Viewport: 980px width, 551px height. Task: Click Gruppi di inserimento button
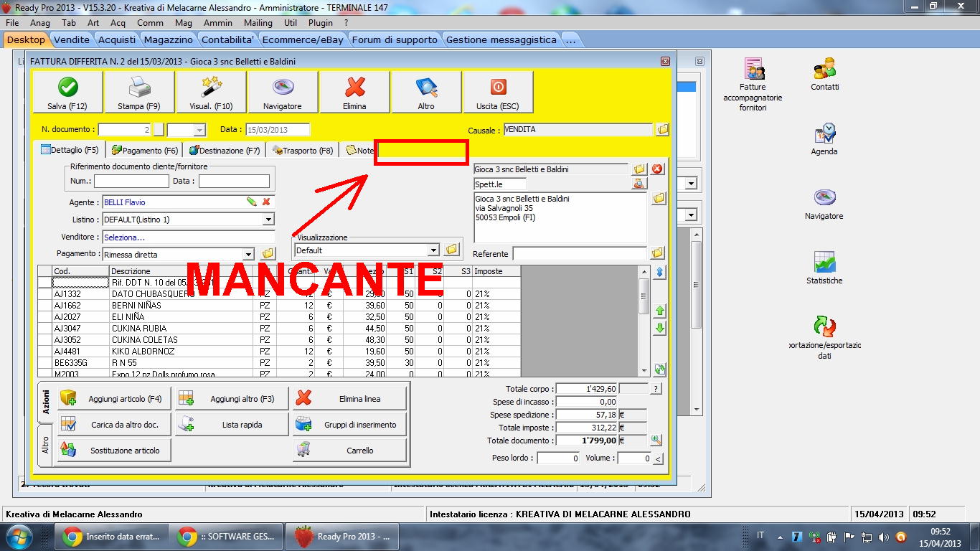[349, 424]
